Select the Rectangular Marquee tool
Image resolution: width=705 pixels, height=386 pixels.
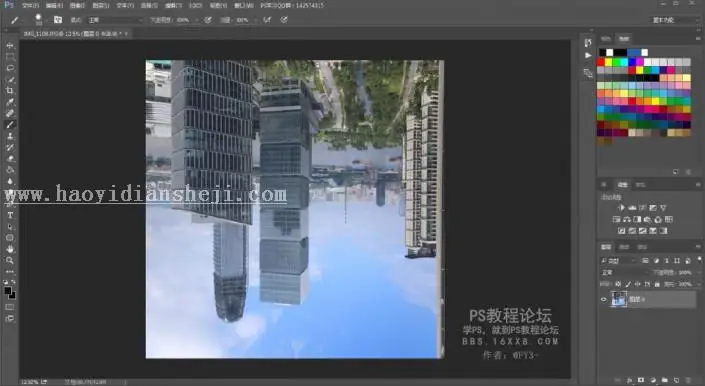(x=10, y=57)
